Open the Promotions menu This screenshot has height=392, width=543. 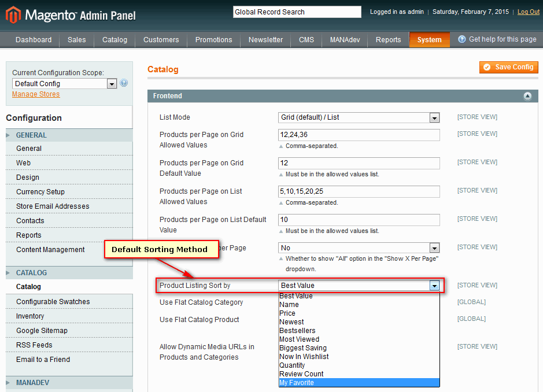tap(213, 40)
